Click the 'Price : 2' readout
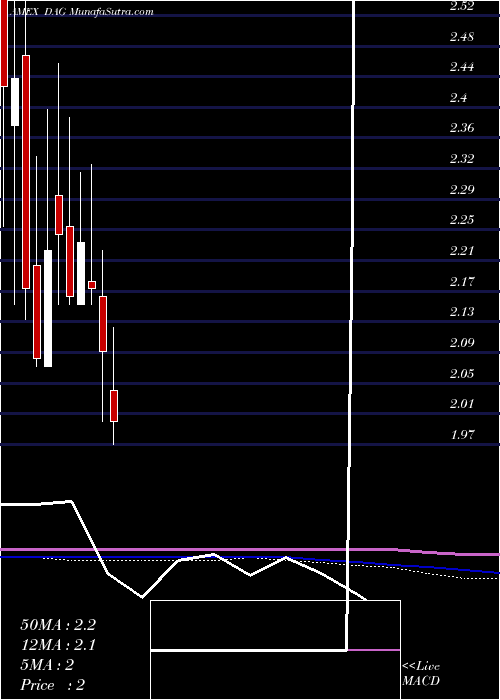 pos(53,685)
